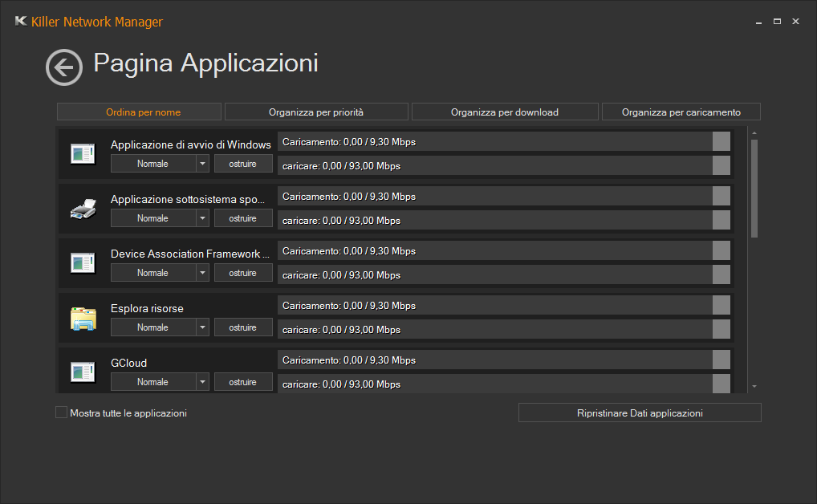Sort list with Ordina per nome
The height and width of the screenshot is (504, 817).
[x=139, y=112]
